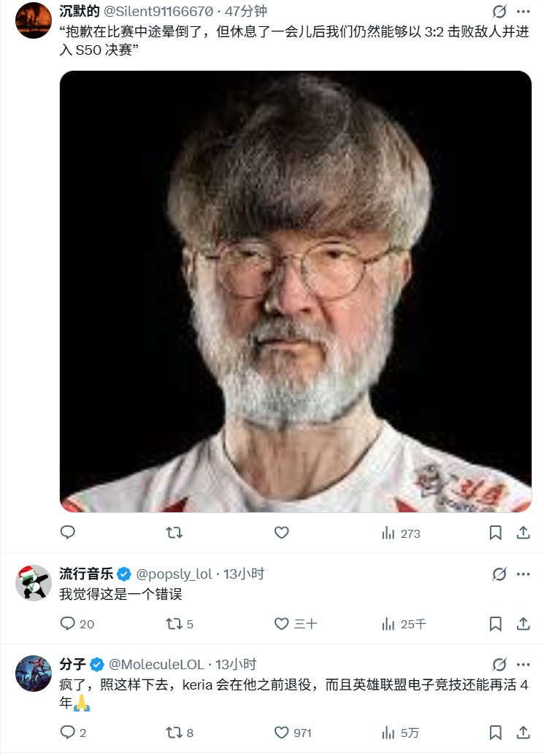Bookmark the Silent91166670 post

click(495, 533)
